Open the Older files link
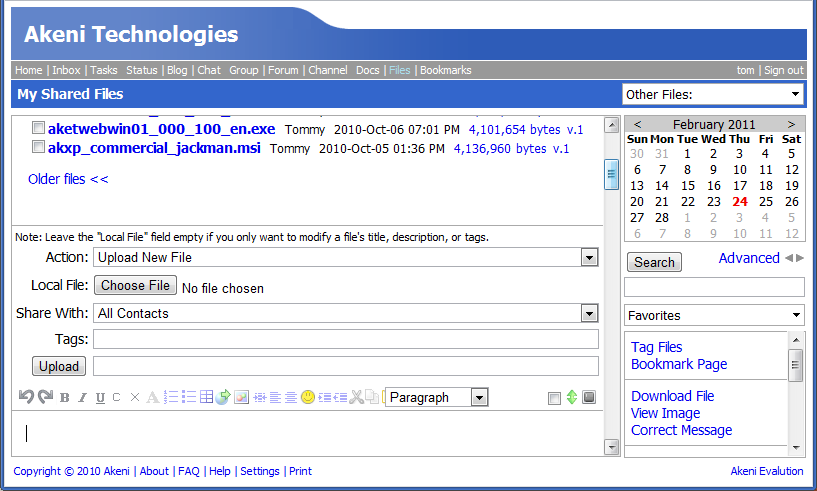Image resolution: width=817 pixels, height=491 pixels. click(x=68, y=179)
